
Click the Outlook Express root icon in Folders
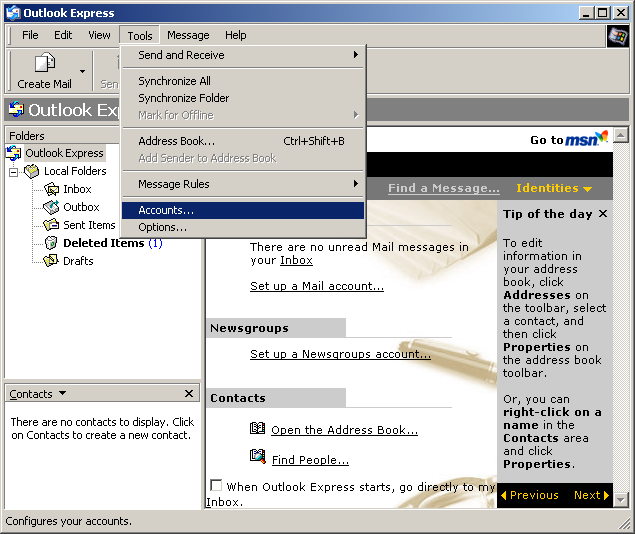[14, 153]
